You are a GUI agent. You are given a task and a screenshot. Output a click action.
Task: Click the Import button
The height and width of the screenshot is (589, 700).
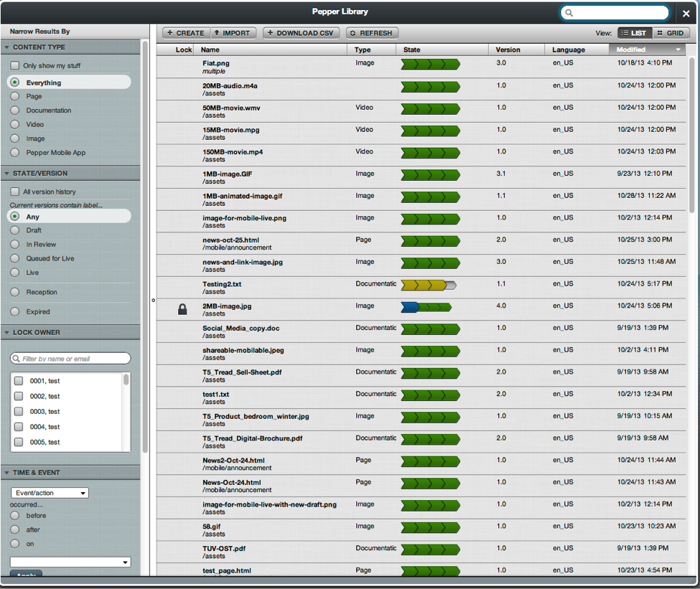(233, 33)
